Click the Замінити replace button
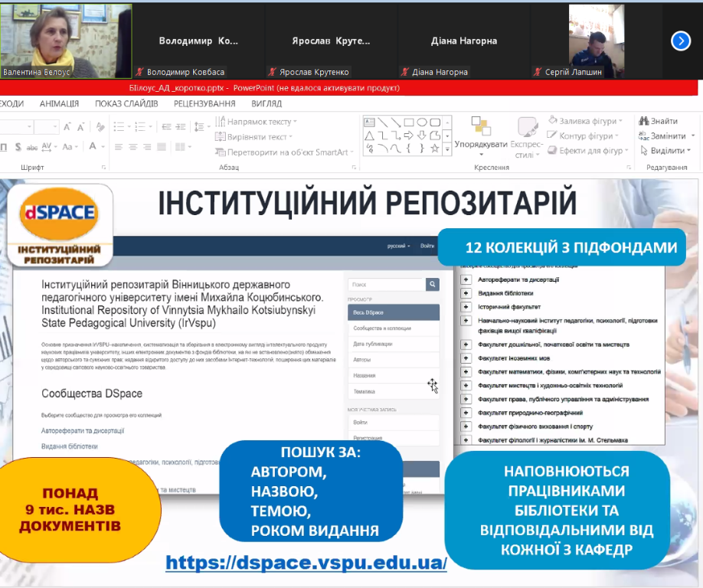 pyautogui.click(x=666, y=136)
